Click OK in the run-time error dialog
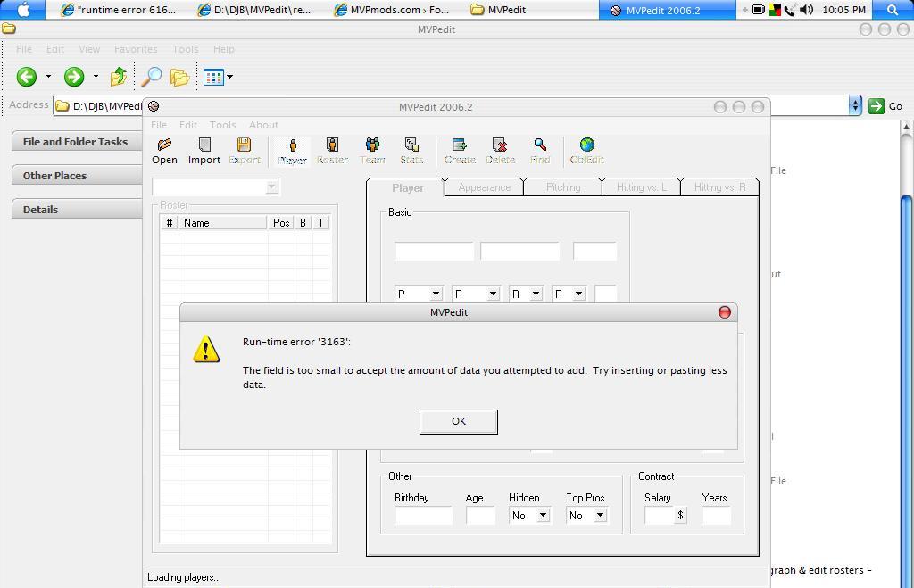Image resolution: width=914 pixels, height=588 pixels. click(459, 421)
